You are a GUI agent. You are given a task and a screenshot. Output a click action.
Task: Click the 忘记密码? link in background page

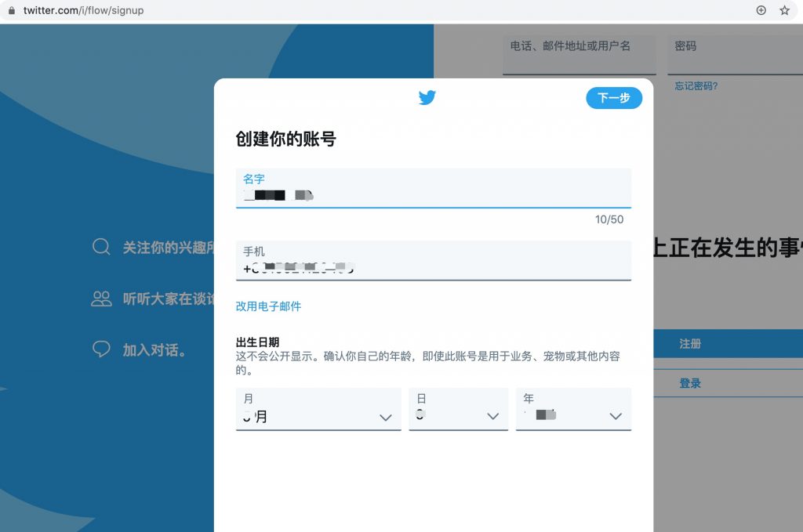click(696, 86)
